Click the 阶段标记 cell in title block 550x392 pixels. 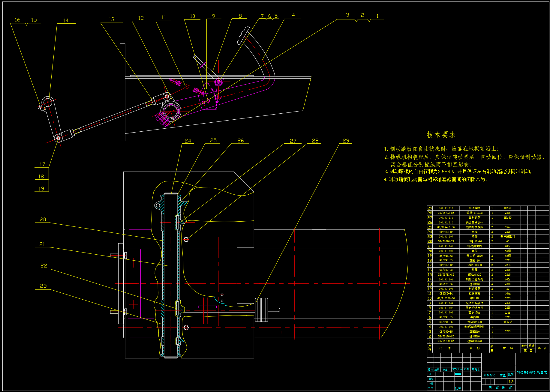click(x=489, y=375)
